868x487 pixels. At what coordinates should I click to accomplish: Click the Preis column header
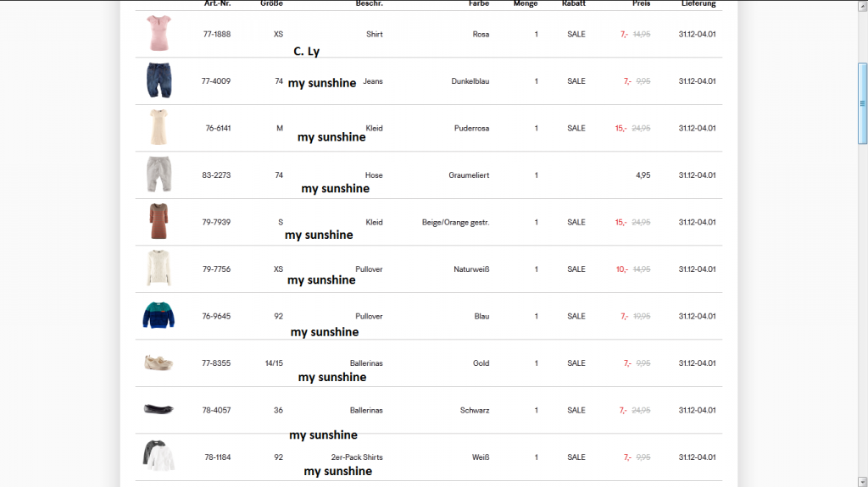(x=642, y=4)
